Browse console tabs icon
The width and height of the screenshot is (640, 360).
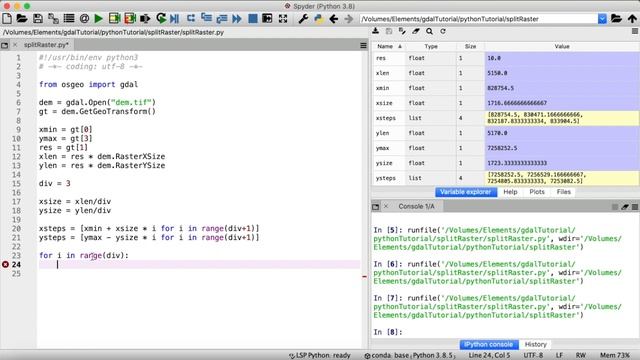tap(376, 207)
